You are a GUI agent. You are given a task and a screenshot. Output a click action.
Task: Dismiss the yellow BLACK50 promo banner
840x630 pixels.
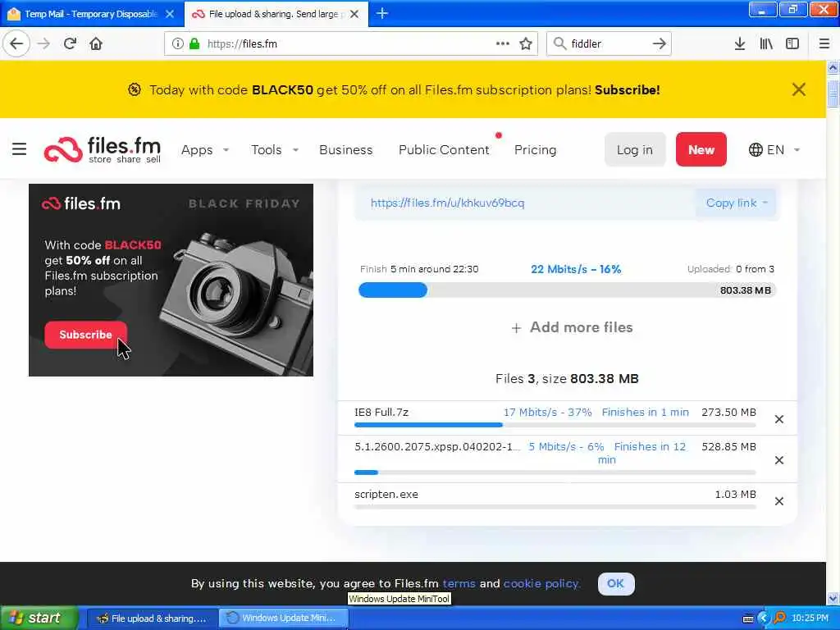point(798,89)
